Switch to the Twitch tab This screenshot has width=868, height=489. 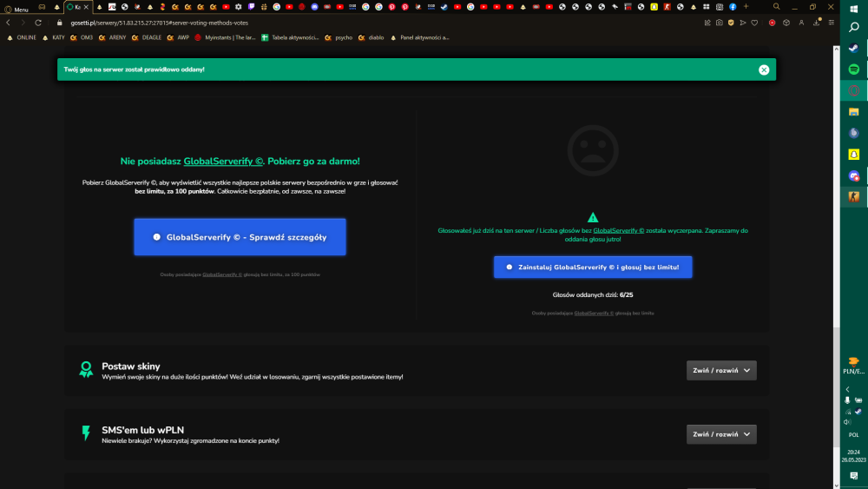[x=252, y=7]
